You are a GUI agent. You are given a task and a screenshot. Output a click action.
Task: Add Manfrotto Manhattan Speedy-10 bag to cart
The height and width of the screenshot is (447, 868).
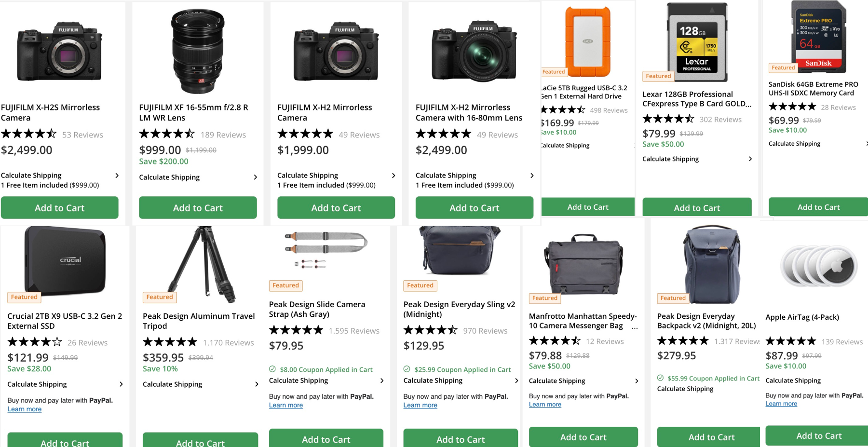583,437
